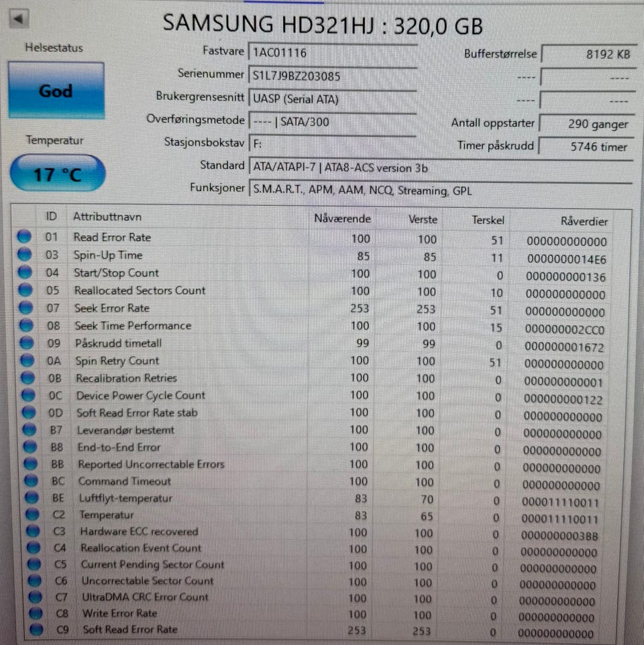Click the status icon for Spin Retry Count

pos(28,360)
